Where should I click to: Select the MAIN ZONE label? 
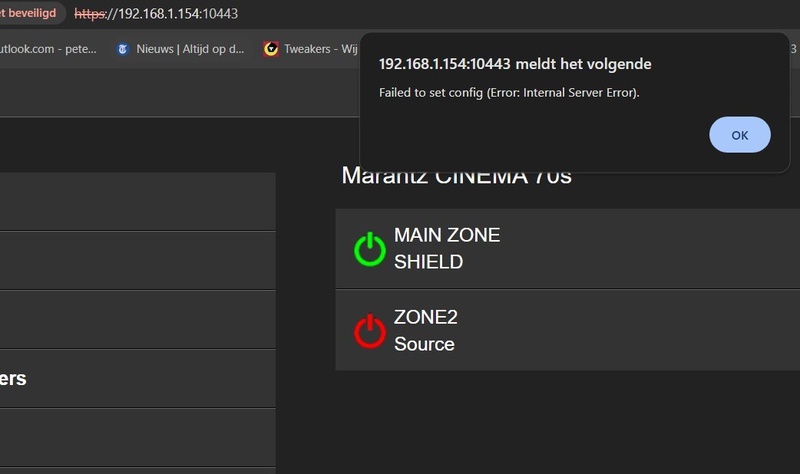(x=446, y=235)
